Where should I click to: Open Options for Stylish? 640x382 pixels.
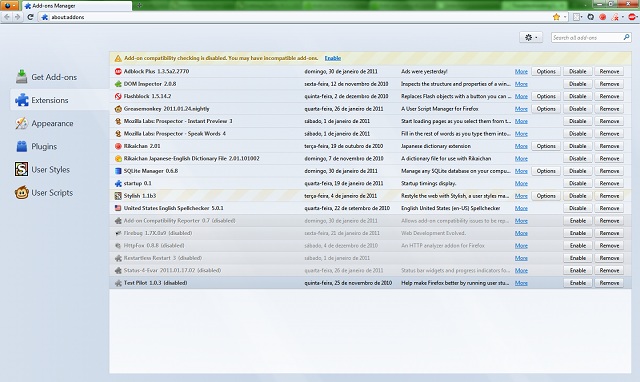tap(546, 196)
